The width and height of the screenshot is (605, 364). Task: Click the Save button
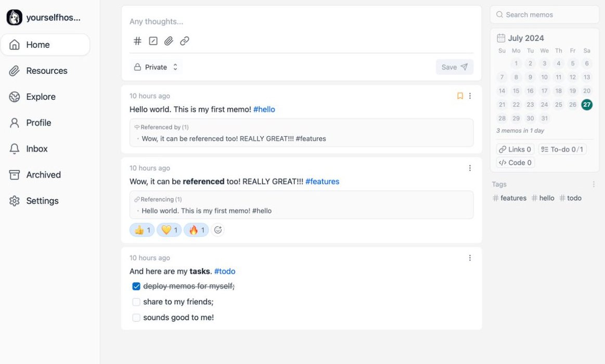[x=454, y=67]
